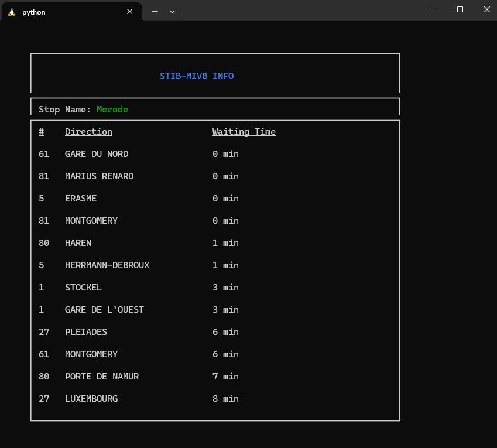Click the Linux penguin icon in the tab
This screenshot has height=448, width=497.
pos(12,12)
